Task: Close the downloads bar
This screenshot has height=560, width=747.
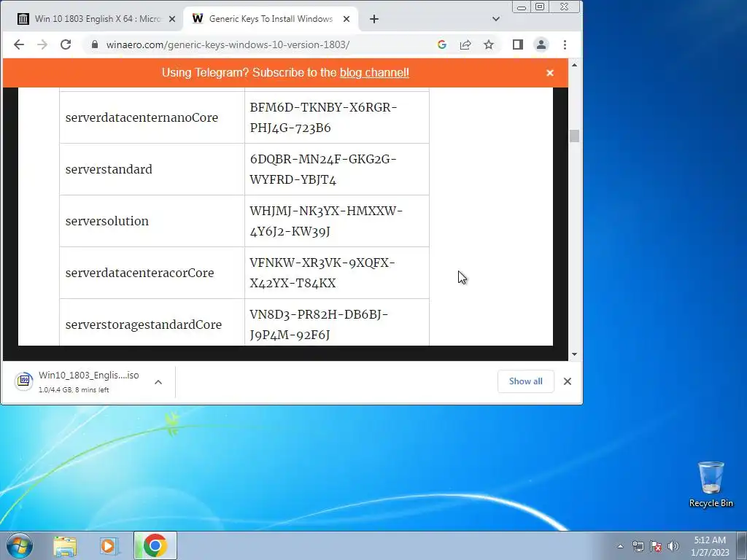Action: 568,381
